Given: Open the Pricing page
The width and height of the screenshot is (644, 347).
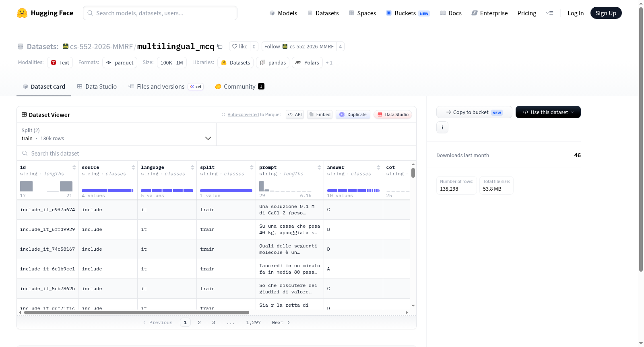Looking at the screenshot, I should coord(527,13).
